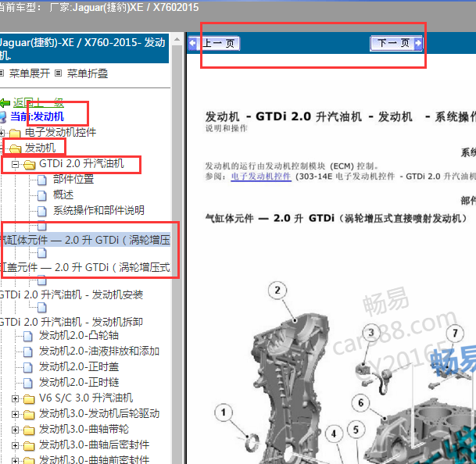Image resolution: width=476 pixels, height=464 pixels.
Task: Click page icon above 气缸体元件 entry
Action: (42, 226)
